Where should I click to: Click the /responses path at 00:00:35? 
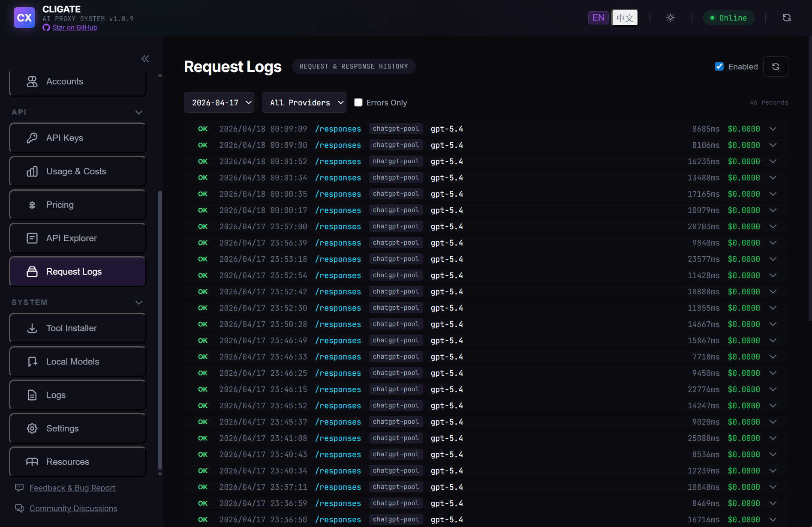coord(338,194)
